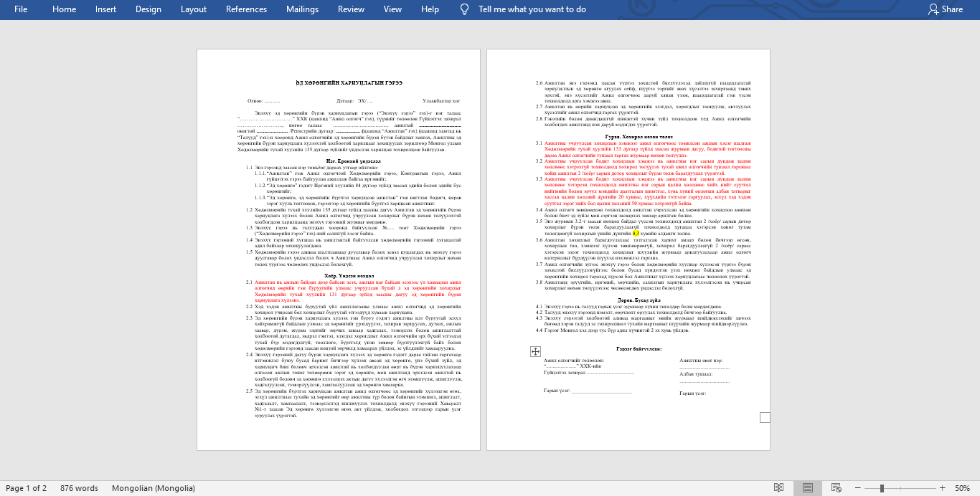Image resolution: width=980 pixels, height=496 pixels.
Task: Click paragraph number 2.8 on page two
Action: (x=540, y=119)
